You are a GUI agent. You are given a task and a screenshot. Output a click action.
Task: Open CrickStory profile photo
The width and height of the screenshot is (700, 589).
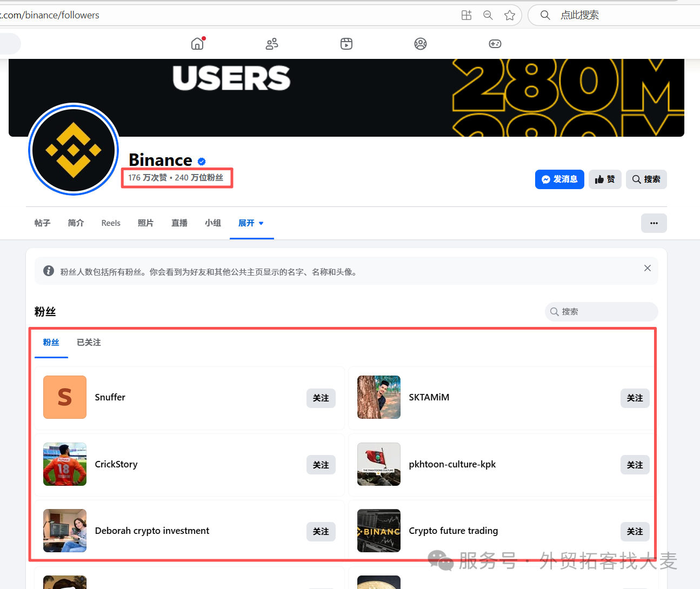coord(65,464)
